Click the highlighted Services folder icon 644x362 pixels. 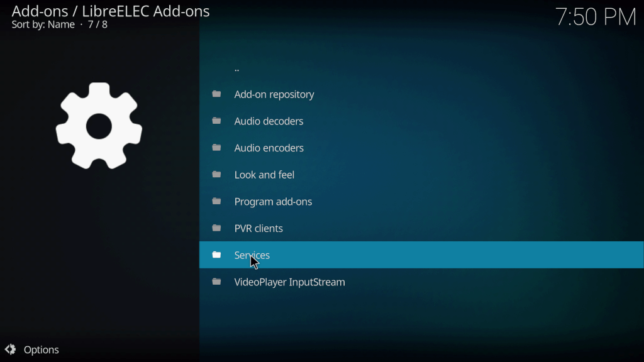click(217, 255)
